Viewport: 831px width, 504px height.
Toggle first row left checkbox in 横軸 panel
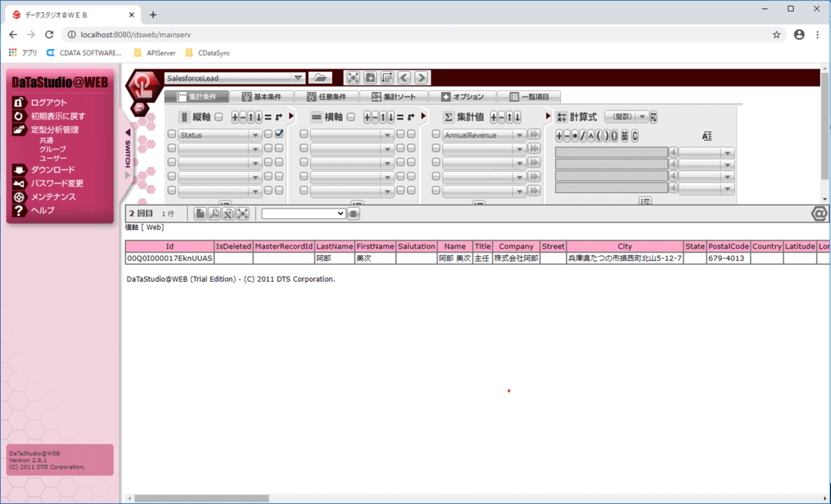[x=304, y=134]
